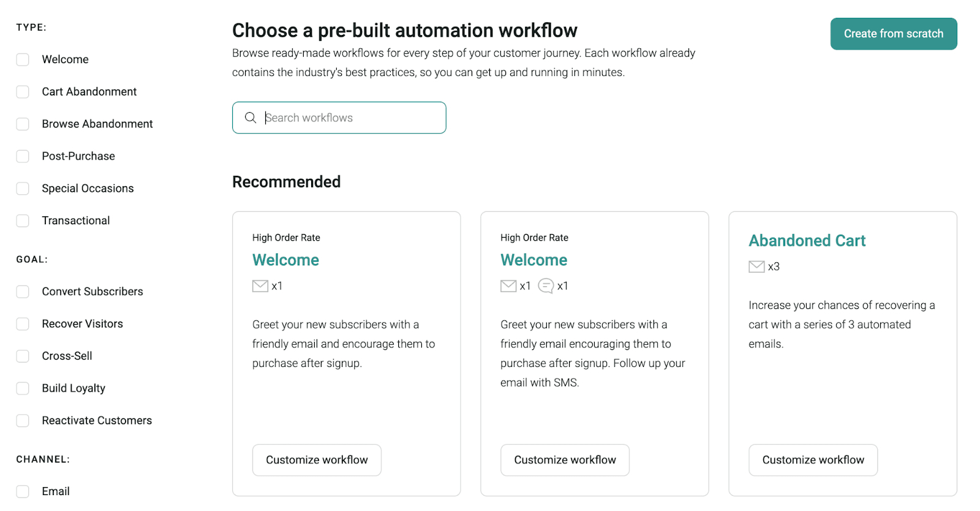Select the Post-Purchase filter checkbox
The height and width of the screenshot is (511, 980).
[23, 156]
